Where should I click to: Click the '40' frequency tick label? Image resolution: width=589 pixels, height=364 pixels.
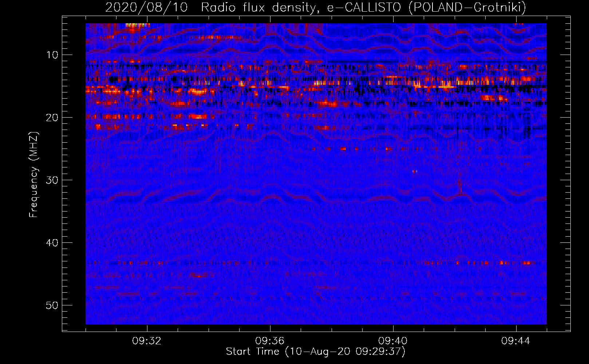pyautogui.click(x=52, y=243)
